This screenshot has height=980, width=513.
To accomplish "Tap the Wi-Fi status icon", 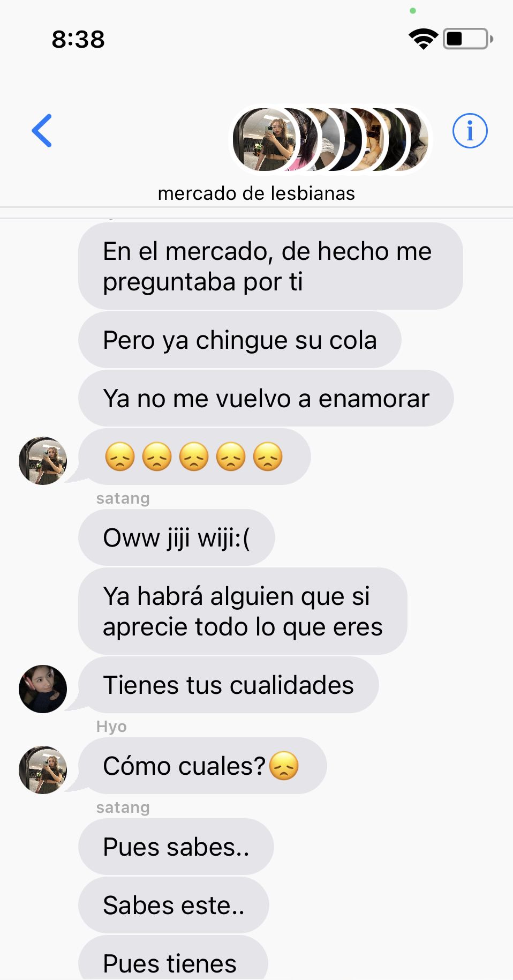I will pyautogui.click(x=423, y=39).
